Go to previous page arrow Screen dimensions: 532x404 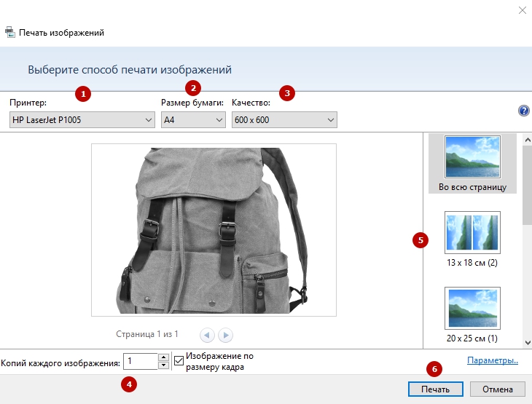(x=207, y=335)
